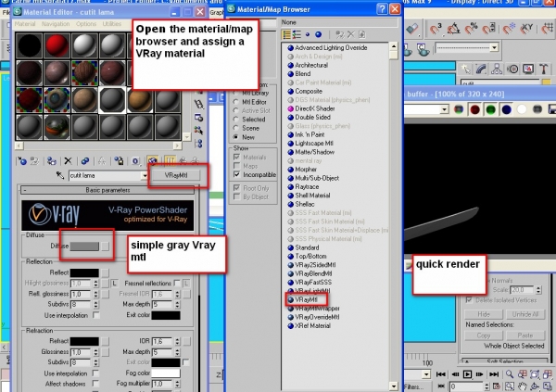
Task: Activate the Zoom viewport tool
Action: point(510,373)
